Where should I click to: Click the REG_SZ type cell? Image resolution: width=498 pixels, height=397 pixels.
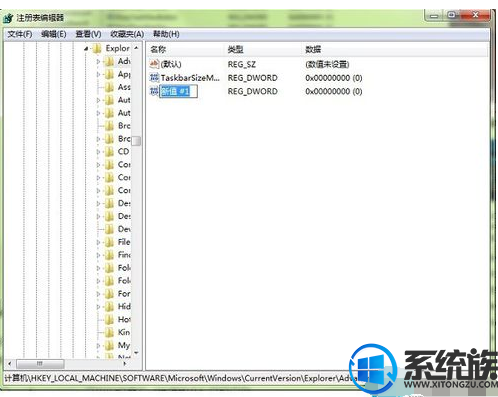pos(242,64)
